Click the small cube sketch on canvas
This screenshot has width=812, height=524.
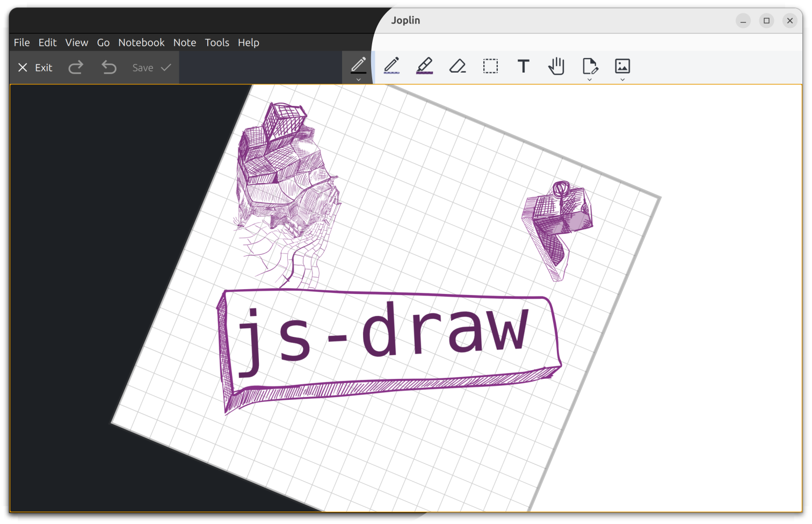(557, 230)
